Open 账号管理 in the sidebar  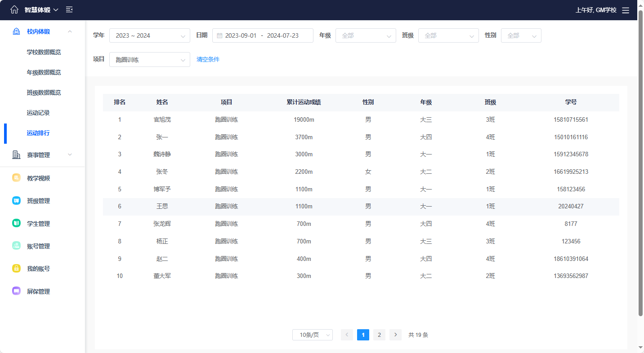(38, 246)
